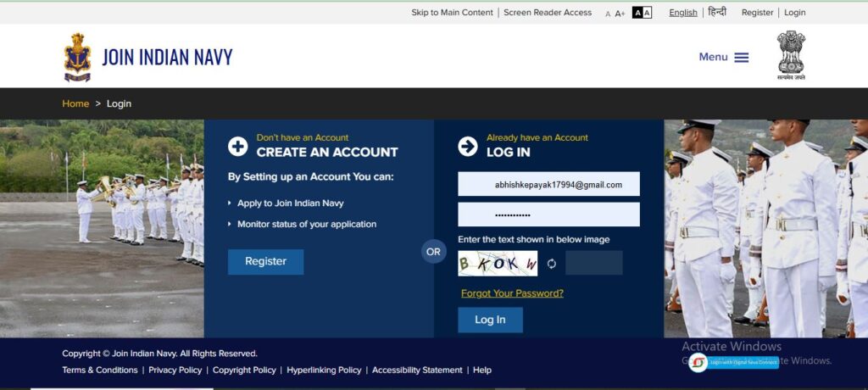The height and width of the screenshot is (390, 868).
Task: Open Privacy Policy footer link
Action: (x=175, y=370)
